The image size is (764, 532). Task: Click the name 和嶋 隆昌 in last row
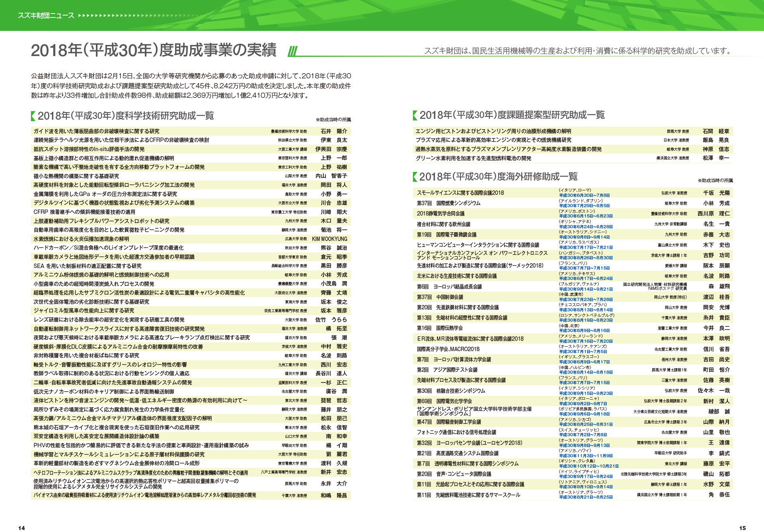(333, 495)
